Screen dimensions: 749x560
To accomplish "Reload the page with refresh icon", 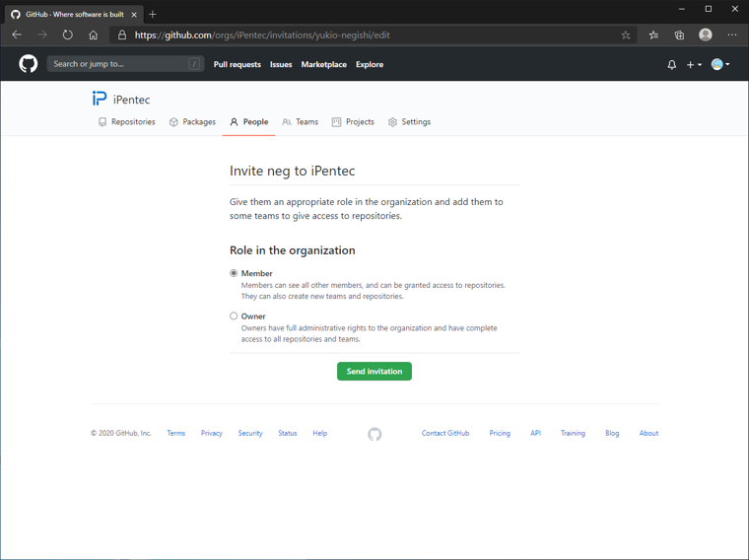I will 68,35.
